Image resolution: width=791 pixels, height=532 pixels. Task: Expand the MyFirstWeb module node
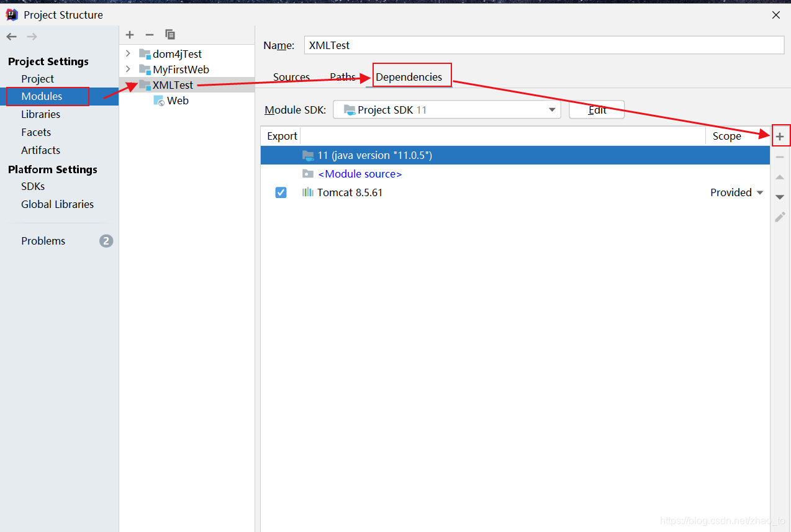(x=128, y=69)
